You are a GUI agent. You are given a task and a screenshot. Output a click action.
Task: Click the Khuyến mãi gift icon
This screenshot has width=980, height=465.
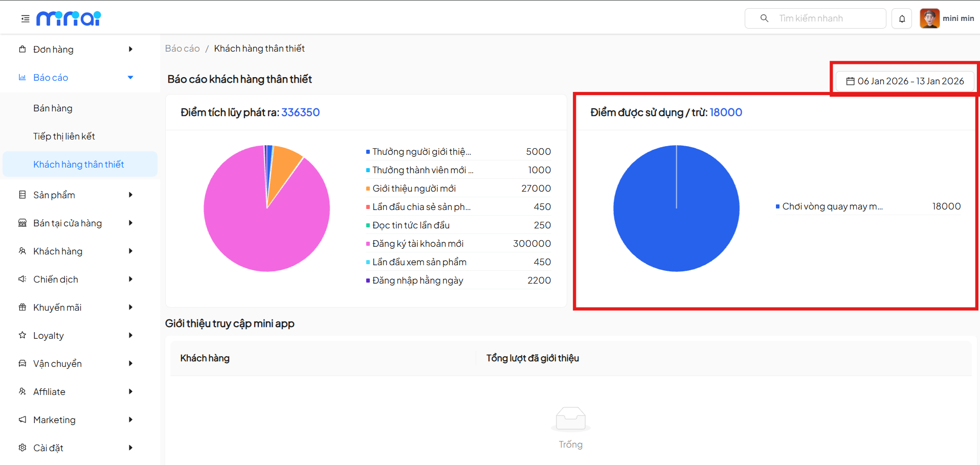(23, 307)
